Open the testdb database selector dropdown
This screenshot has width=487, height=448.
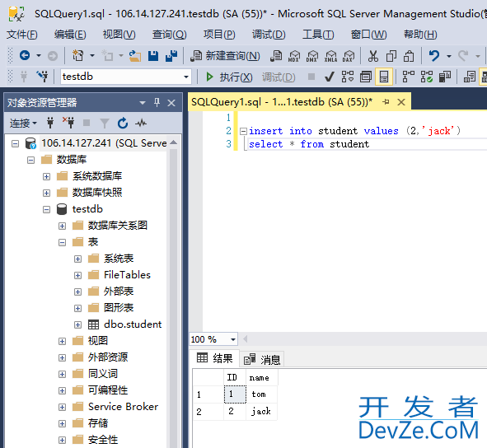(x=186, y=77)
